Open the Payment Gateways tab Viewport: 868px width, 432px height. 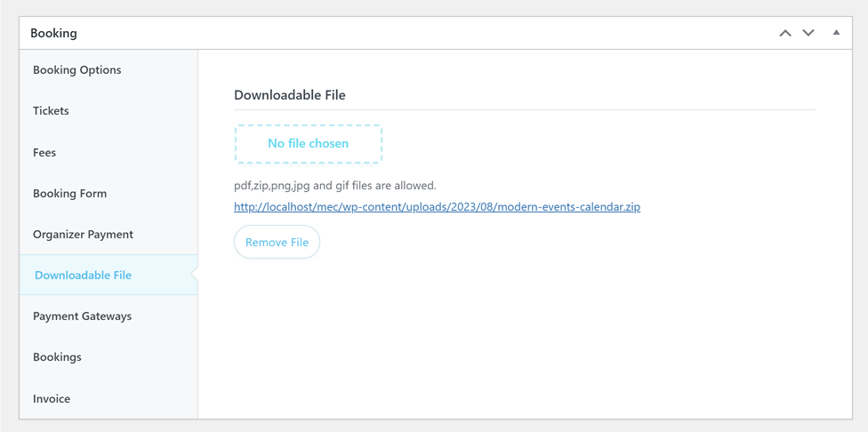coord(82,316)
